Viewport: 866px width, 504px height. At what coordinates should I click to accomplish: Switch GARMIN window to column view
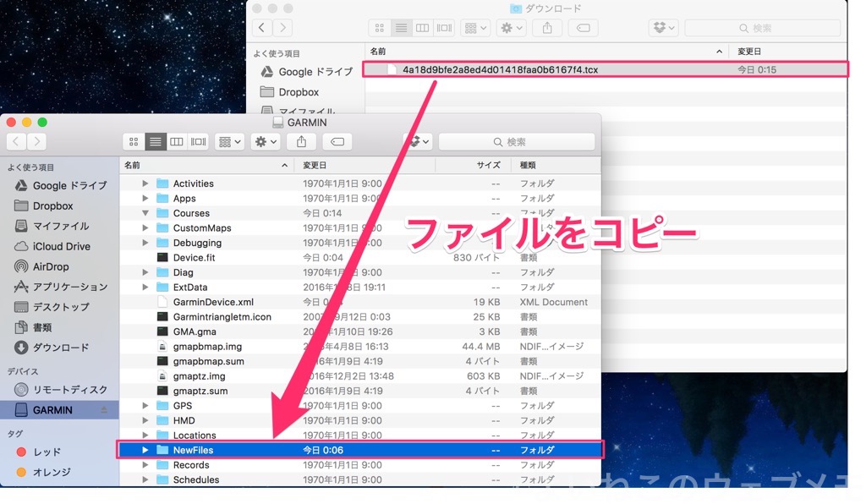pos(177,142)
